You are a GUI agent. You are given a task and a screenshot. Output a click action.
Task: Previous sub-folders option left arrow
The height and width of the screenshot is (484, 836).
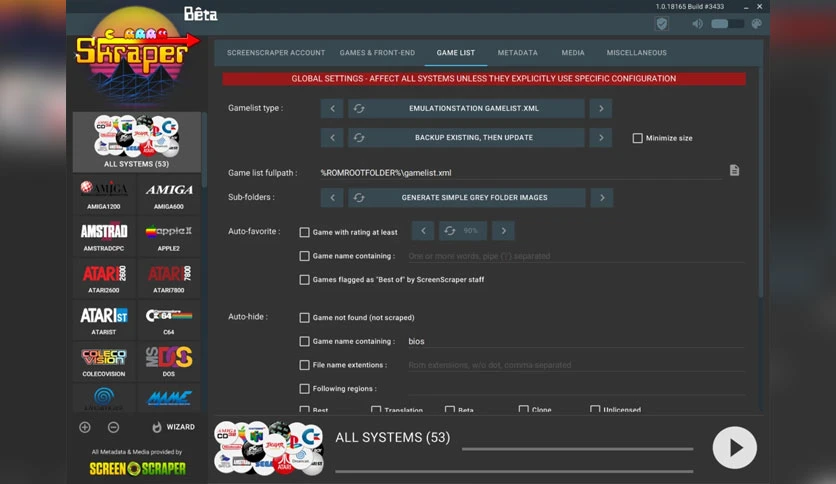pyautogui.click(x=332, y=198)
